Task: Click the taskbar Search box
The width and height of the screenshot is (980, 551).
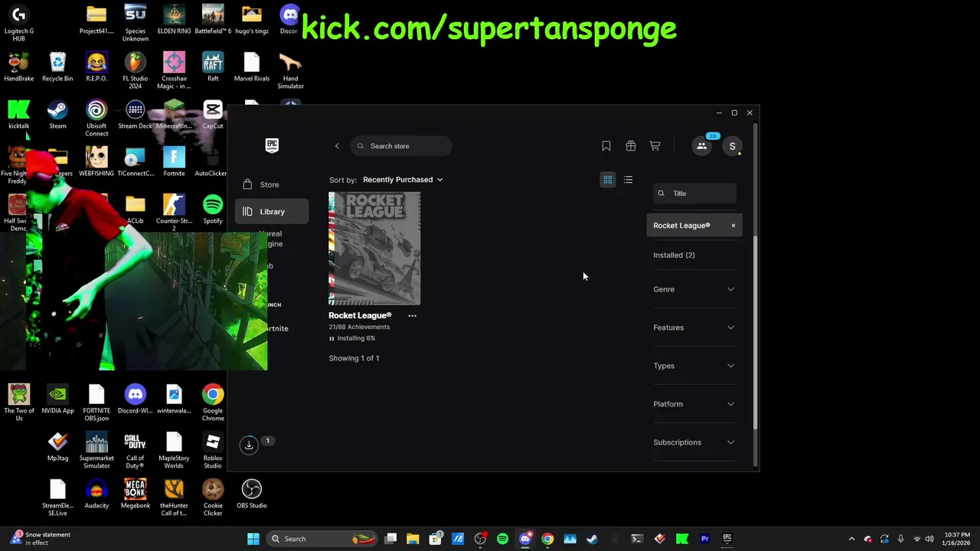Action: [x=322, y=539]
